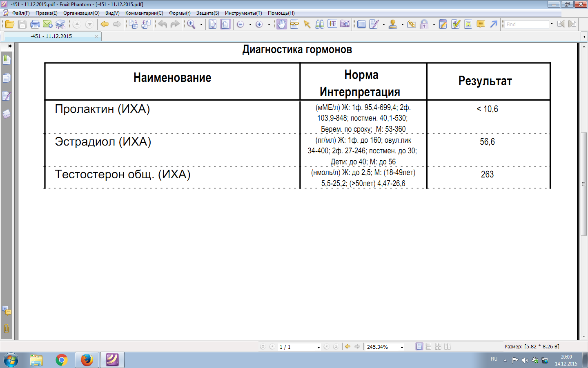Image resolution: width=588 pixels, height=368 pixels.
Task: Open the Find options dropdown arrow
Action: click(552, 24)
